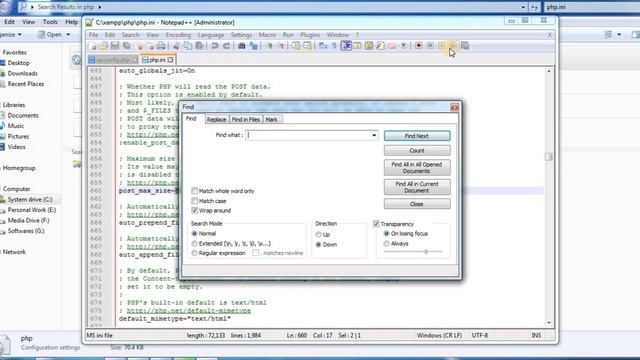The image size is (640, 360).
Task: Select System drive (C:) in Explorer tree
Action: 29,200
